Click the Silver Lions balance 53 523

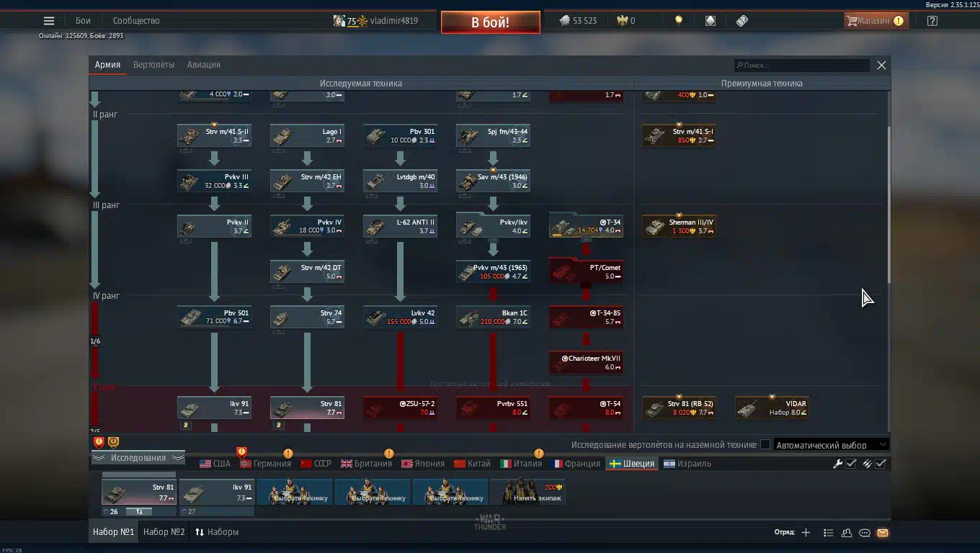(578, 21)
